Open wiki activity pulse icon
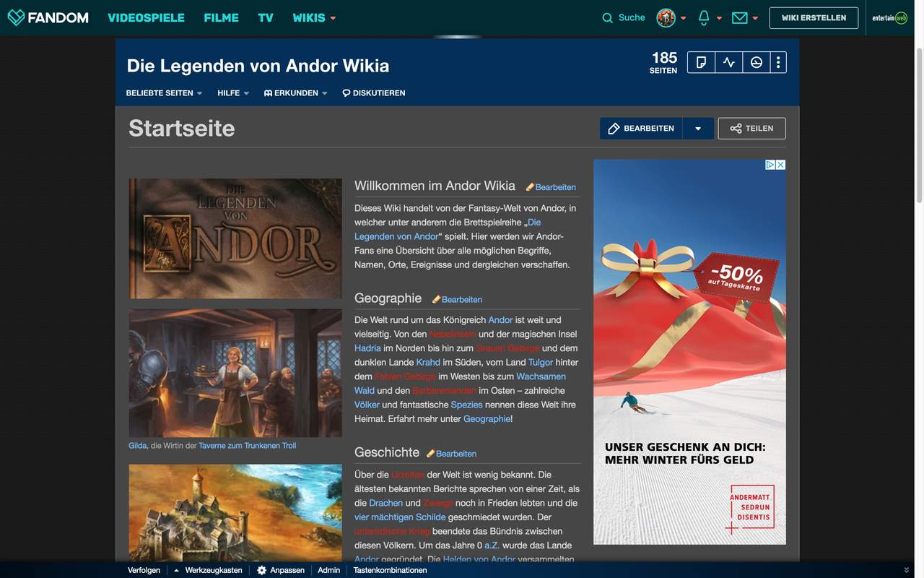 [728, 63]
